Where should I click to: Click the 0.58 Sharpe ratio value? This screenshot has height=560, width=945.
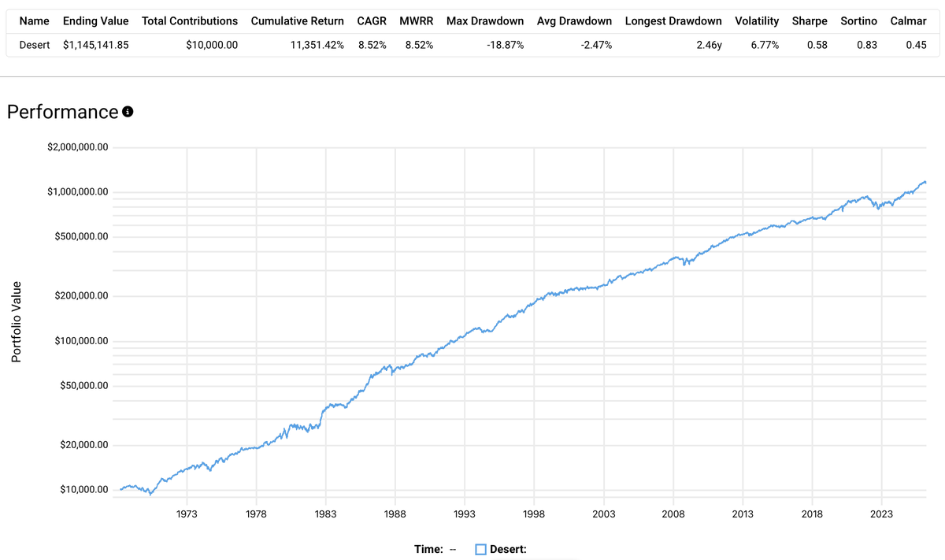pos(817,45)
